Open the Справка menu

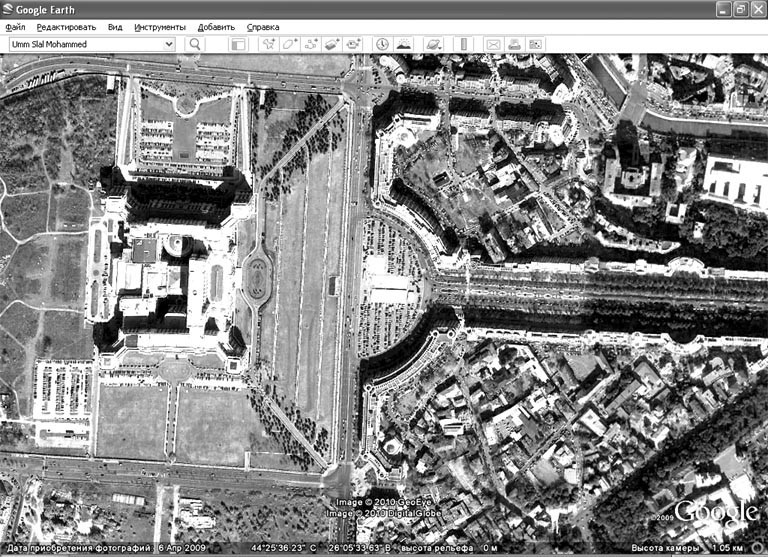pyautogui.click(x=263, y=27)
